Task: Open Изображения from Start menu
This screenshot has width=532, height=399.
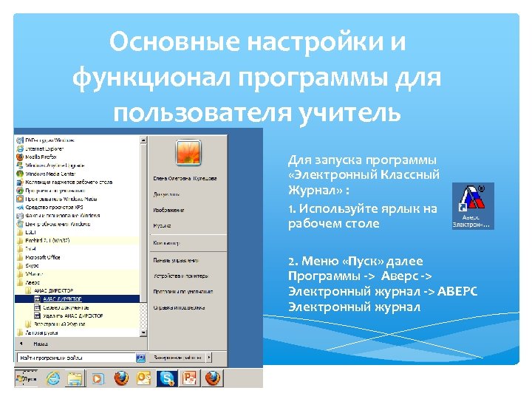Action: tap(168, 210)
